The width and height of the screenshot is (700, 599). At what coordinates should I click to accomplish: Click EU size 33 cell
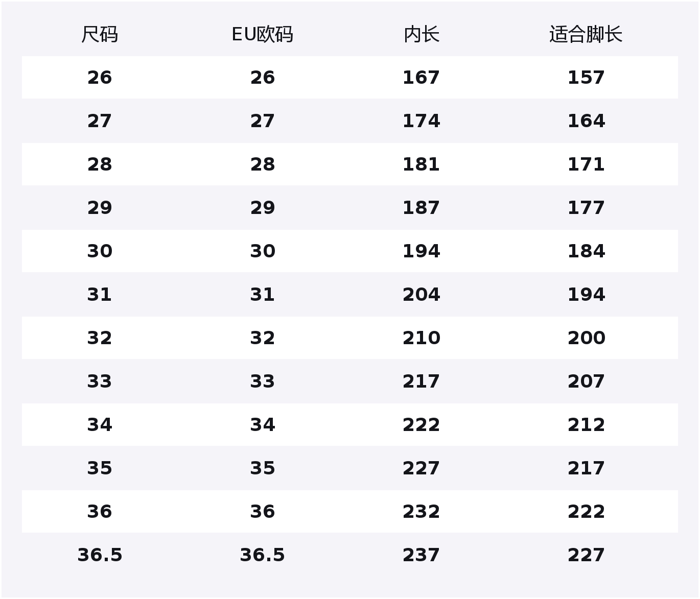click(x=262, y=381)
